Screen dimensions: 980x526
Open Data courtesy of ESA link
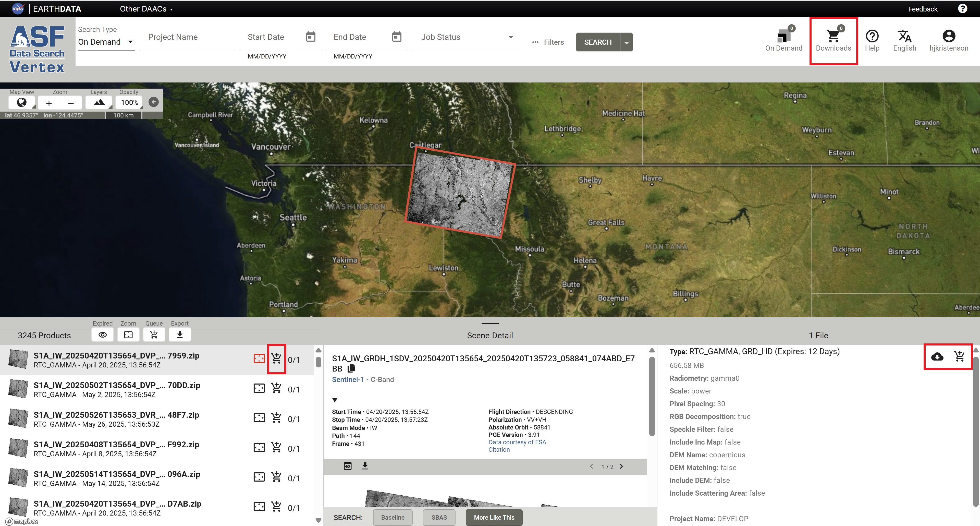click(517, 442)
